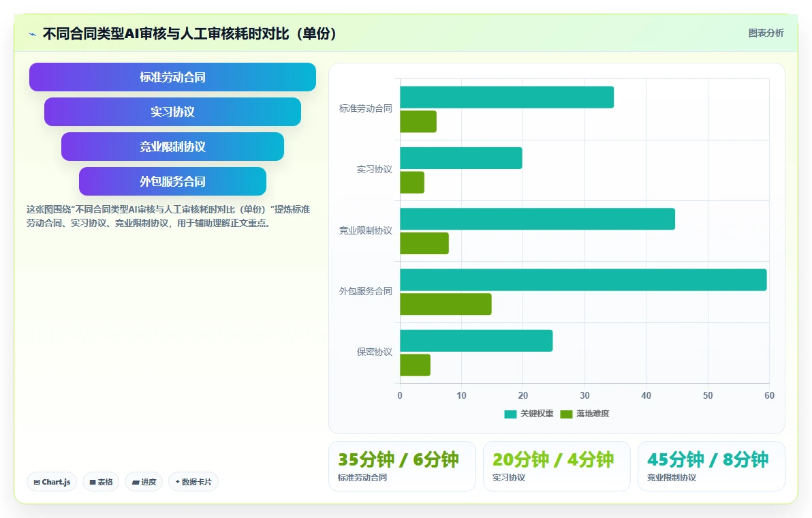Click the teal bar for 外包服务合同

coord(583,279)
